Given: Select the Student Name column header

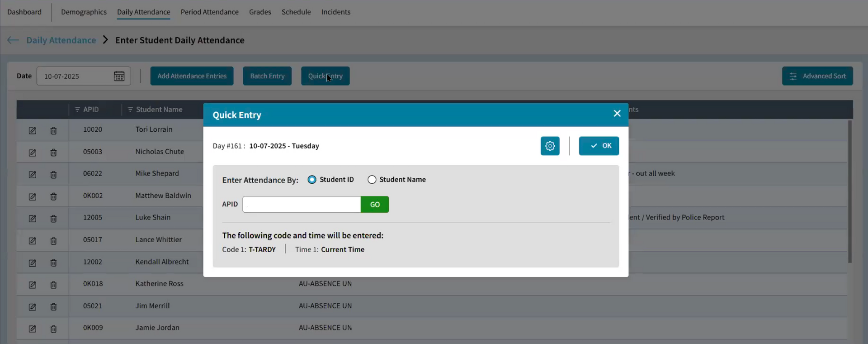Looking at the screenshot, I should 159,110.
